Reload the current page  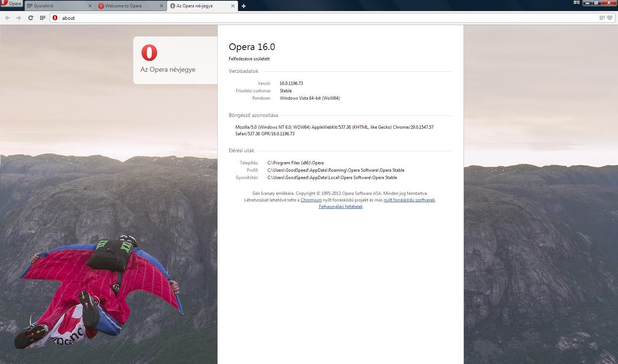pos(31,18)
